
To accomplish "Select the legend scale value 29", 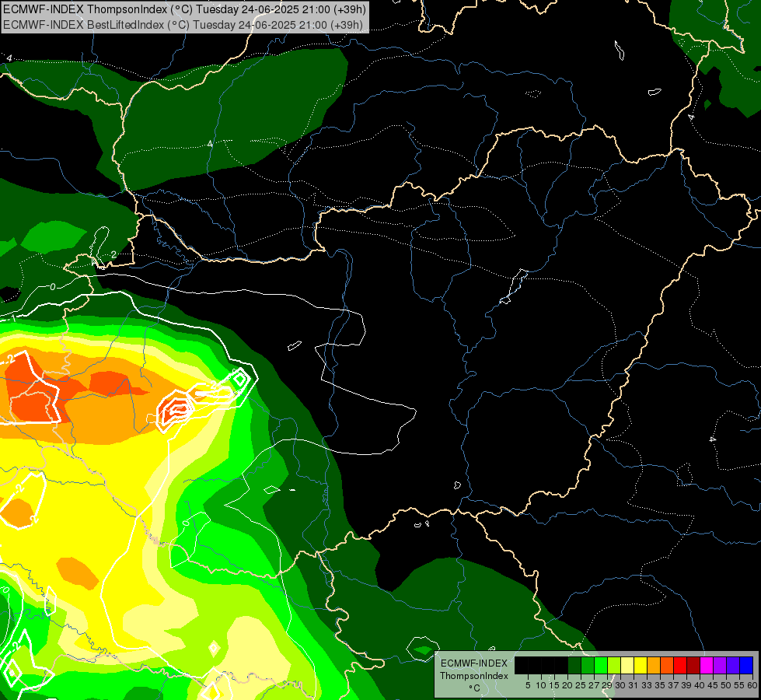I will pyautogui.click(x=607, y=685).
